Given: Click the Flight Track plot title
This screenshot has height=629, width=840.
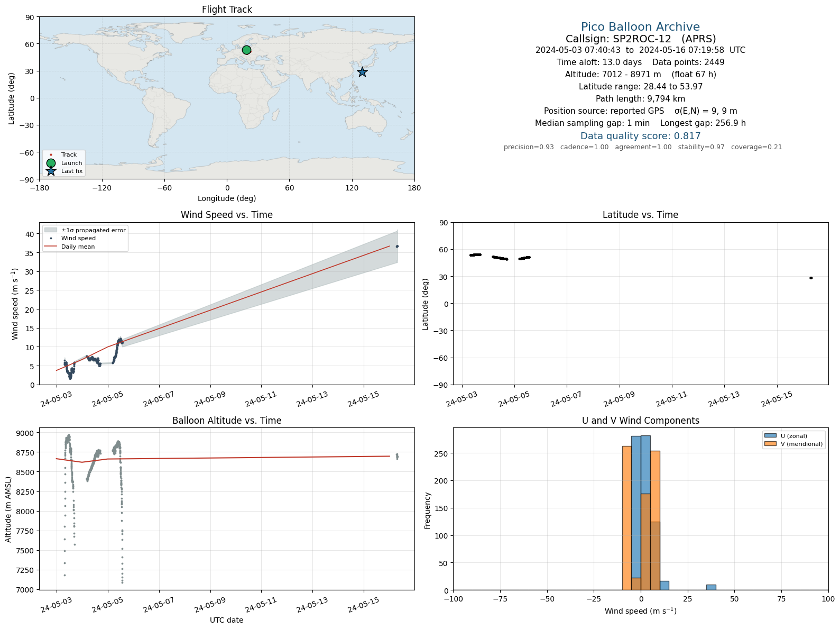Looking at the screenshot, I should point(227,10).
